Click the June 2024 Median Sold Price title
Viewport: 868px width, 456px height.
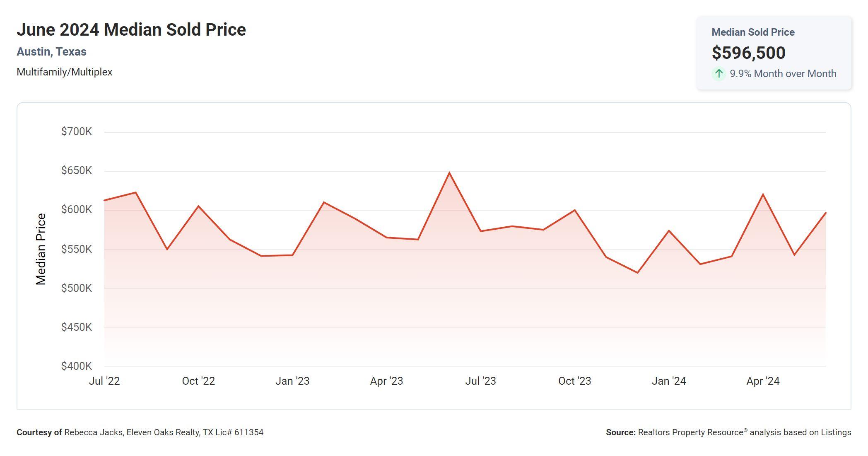click(131, 30)
